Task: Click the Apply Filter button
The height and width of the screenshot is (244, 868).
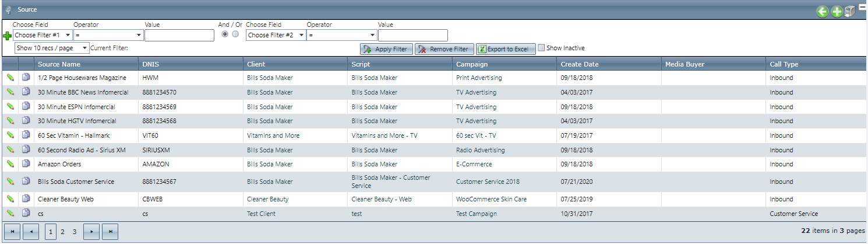Action: (x=386, y=49)
